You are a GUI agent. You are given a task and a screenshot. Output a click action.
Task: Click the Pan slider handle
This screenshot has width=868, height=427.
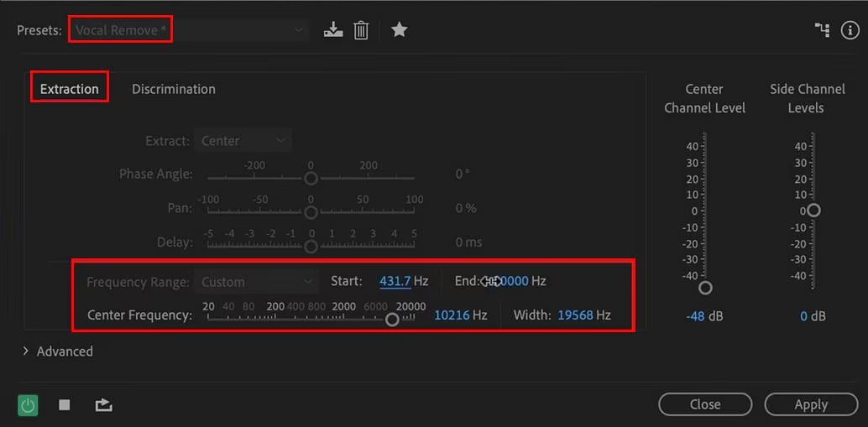pyautogui.click(x=311, y=212)
